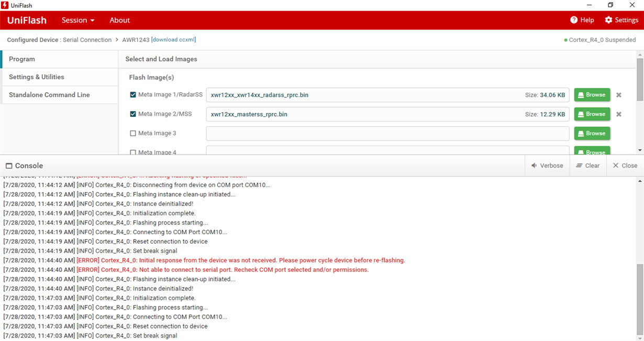
Task: Click the UniFlash title bar icon
Action: 5,5
